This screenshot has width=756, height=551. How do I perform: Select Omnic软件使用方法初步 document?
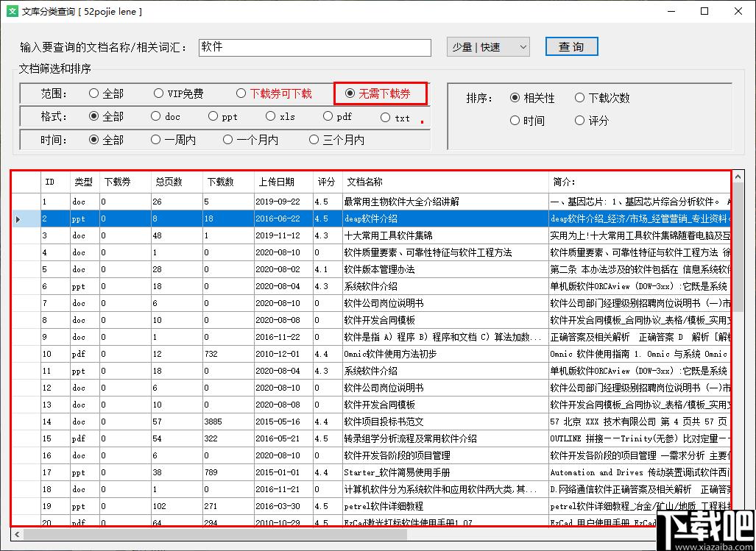(x=445, y=354)
